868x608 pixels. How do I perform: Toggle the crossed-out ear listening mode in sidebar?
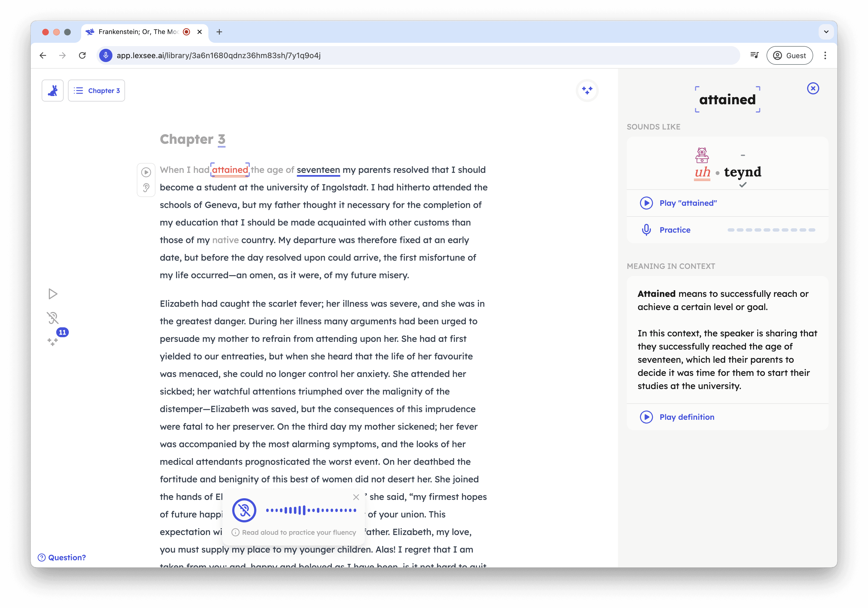(x=53, y=318)
